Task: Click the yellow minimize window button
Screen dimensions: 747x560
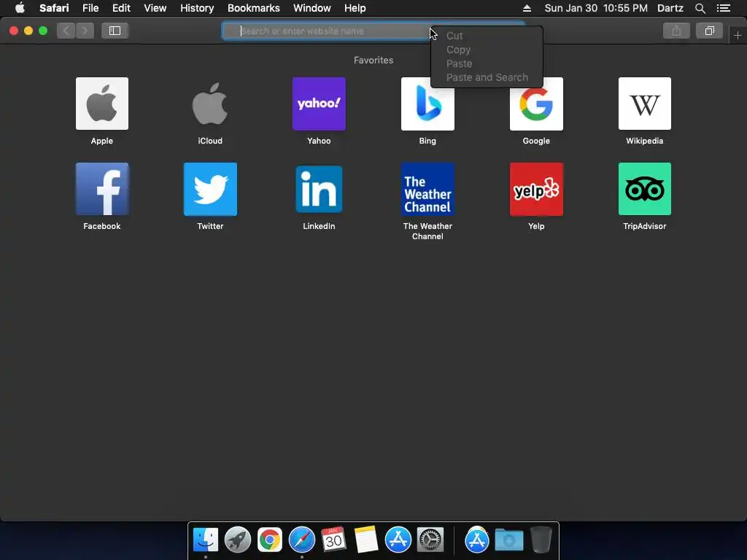Action: [x=28, y=31]
